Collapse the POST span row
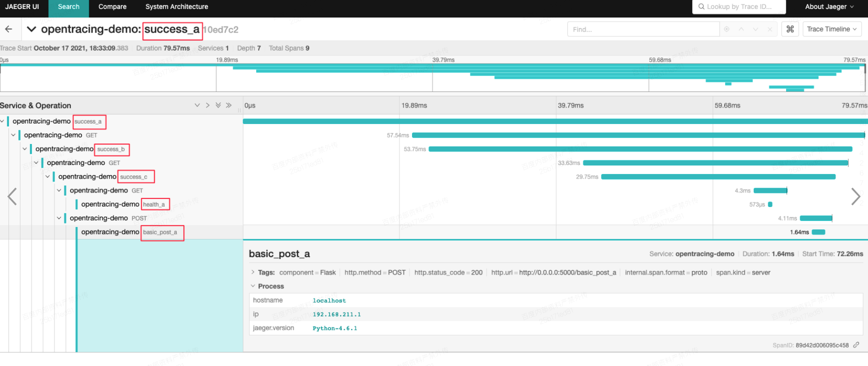Image resolution: width=868 pixels, height=366 pixels. (x=59, y=218)
